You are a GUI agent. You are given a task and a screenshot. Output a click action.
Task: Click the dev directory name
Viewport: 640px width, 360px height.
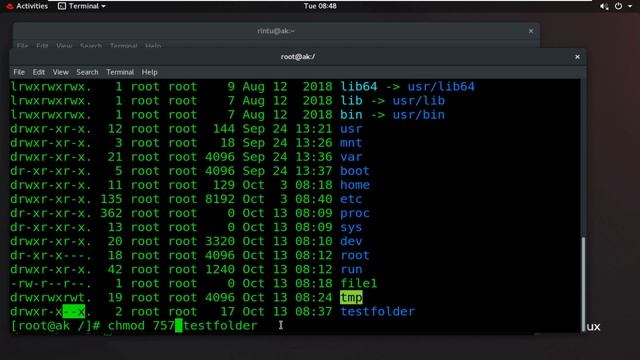click(351, 241)
